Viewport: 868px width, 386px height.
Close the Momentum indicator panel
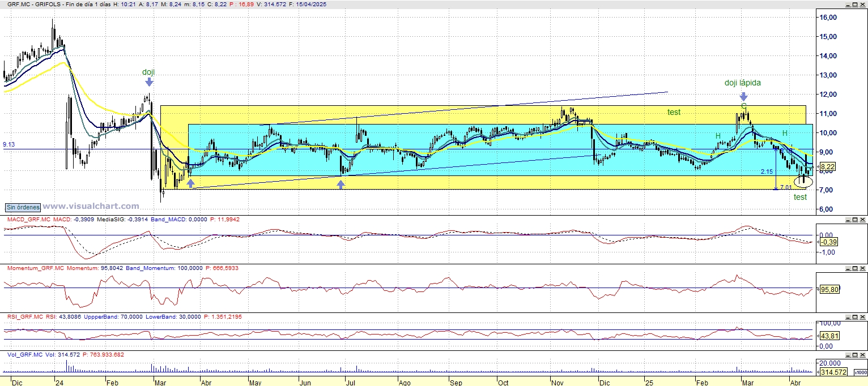click(862, 268)
